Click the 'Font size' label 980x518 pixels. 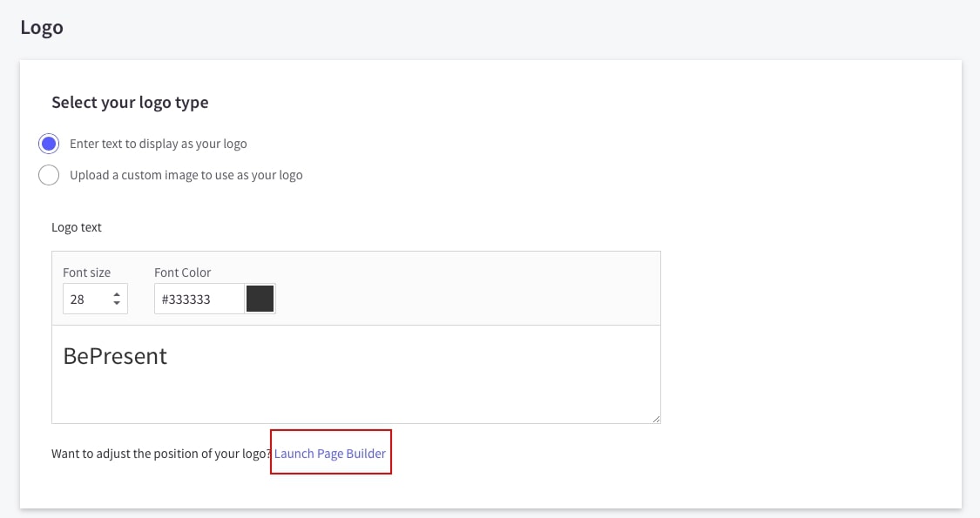click(86, 272)
